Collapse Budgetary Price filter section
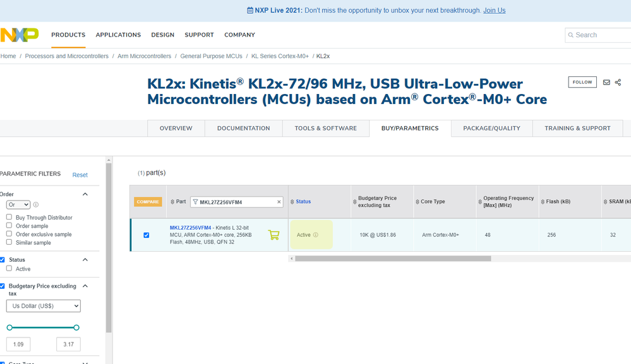The image size is (631, 364). [x=85, y=286]
